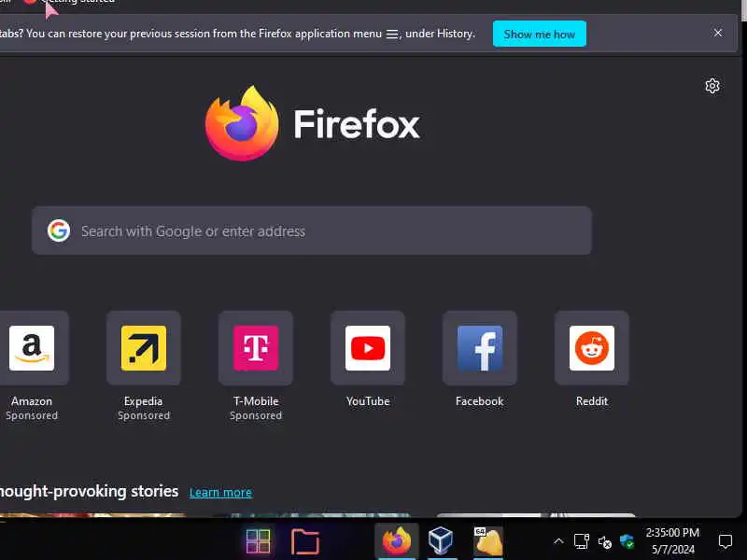Viewport: 747px width, 560px height.
Task: Click the Firefox logo on new tab page
Action: click(242, 124)
